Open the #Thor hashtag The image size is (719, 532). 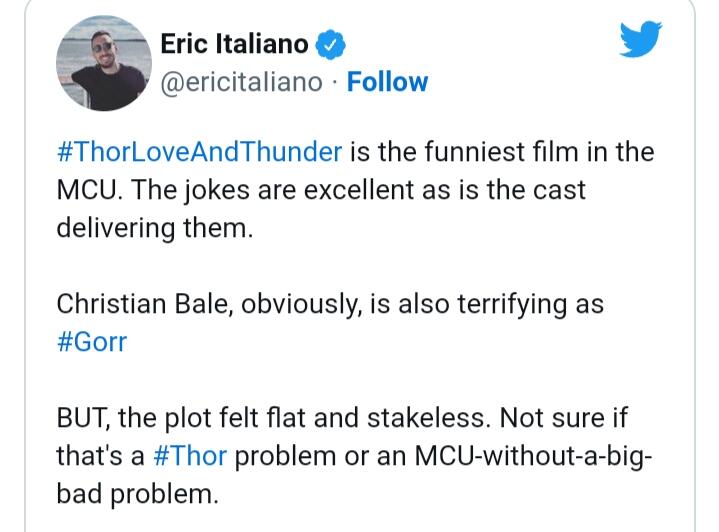tap(190, 456)
